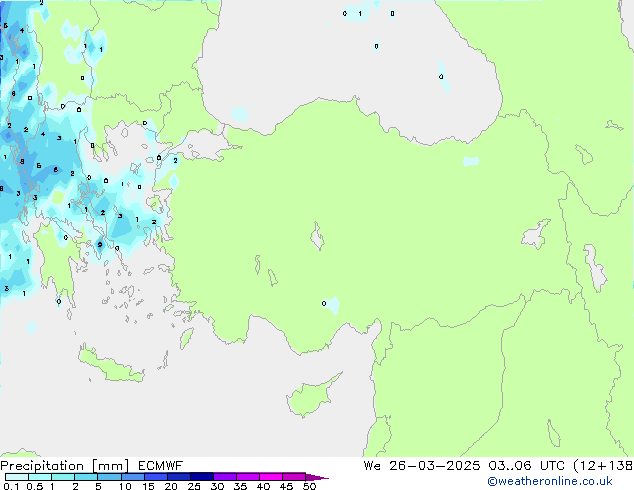Click the '0.5' legend tick label
Screen dimensions: 634x490
coord(35,486)
